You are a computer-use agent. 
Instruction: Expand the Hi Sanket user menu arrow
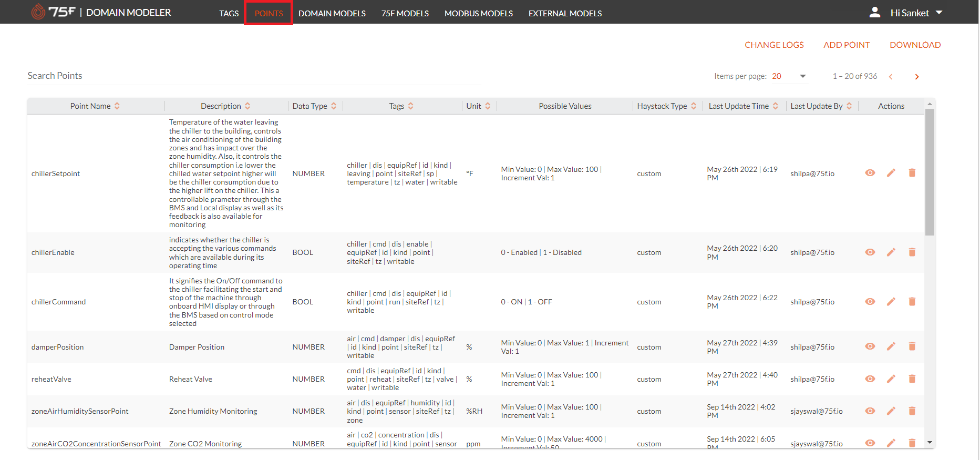940,12
